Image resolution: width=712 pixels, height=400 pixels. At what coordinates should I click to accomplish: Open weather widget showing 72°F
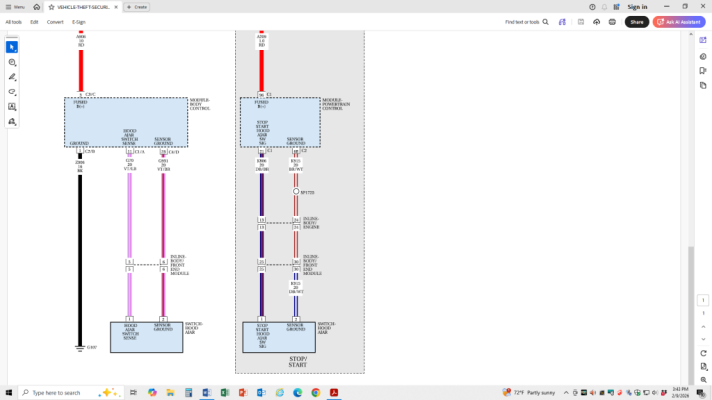529,392
